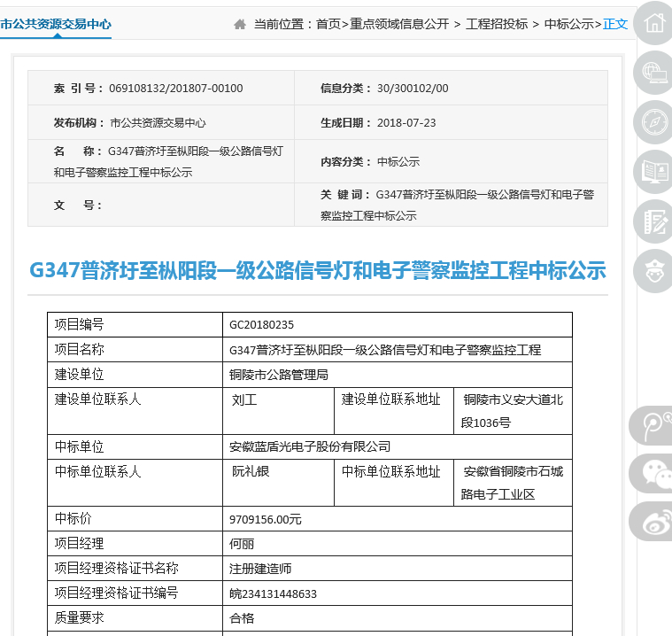The height and width of the screenshot is (636, 672).
Task: Click the 中标单位联系人 label cell
Action: [135, 483]
